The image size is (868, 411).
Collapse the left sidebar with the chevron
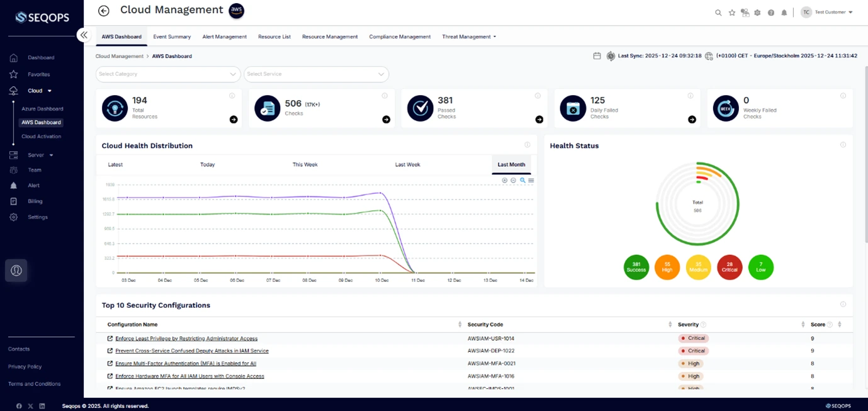84,35
